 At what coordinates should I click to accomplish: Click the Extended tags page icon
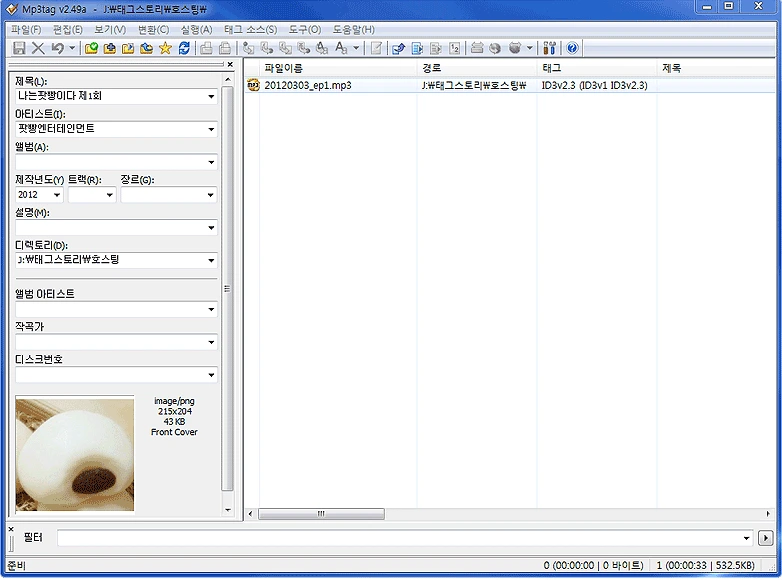(x=377, y=48)
